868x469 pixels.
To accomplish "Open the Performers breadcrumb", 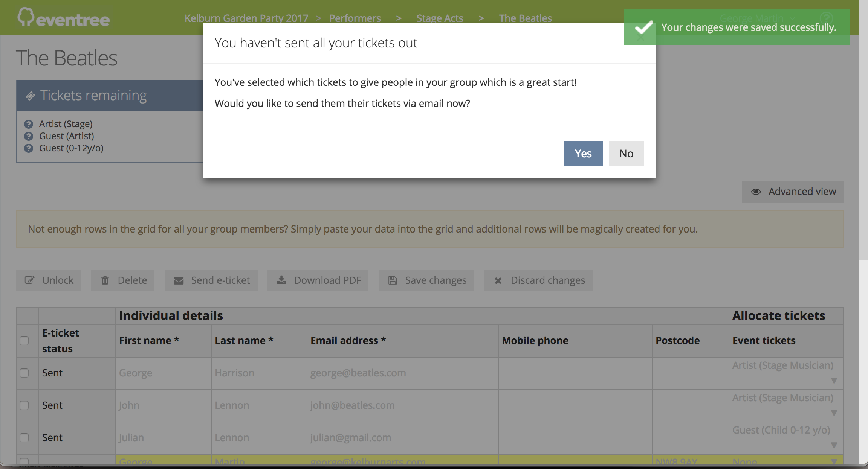I will [355, 18].
